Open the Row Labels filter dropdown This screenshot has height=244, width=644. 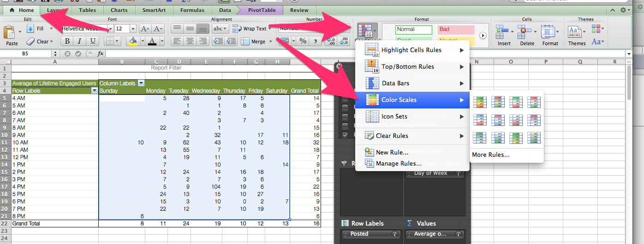click(x=94, y=91)
